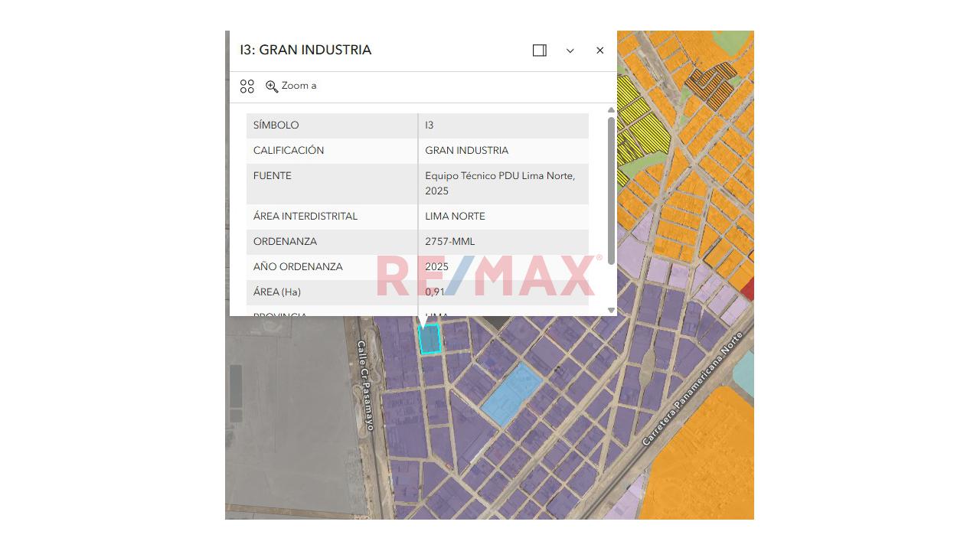Viewport: 980px width, 551px height.
Task: Click the cyan-outlined selected parcel on map
Action: (430, 339)
